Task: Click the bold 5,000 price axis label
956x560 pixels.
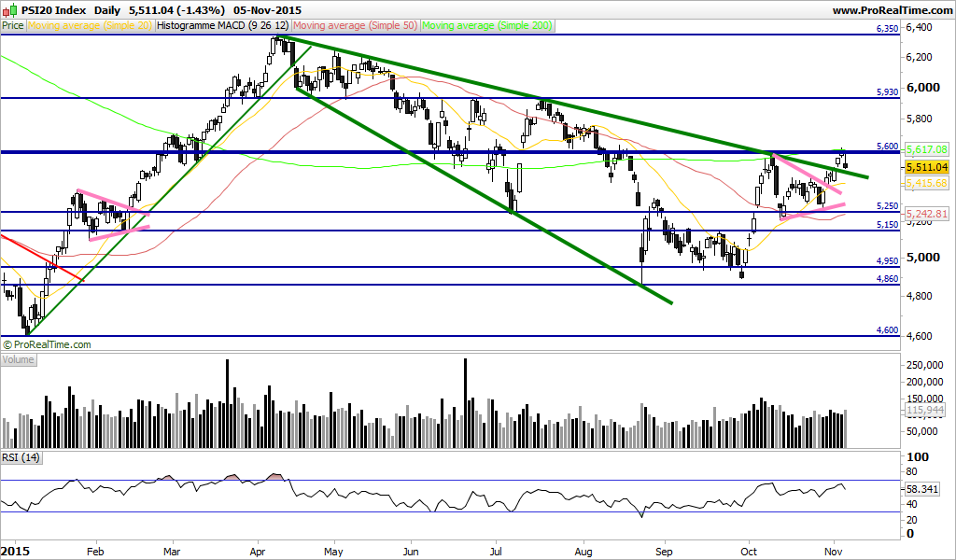Action: click(923, 258)
